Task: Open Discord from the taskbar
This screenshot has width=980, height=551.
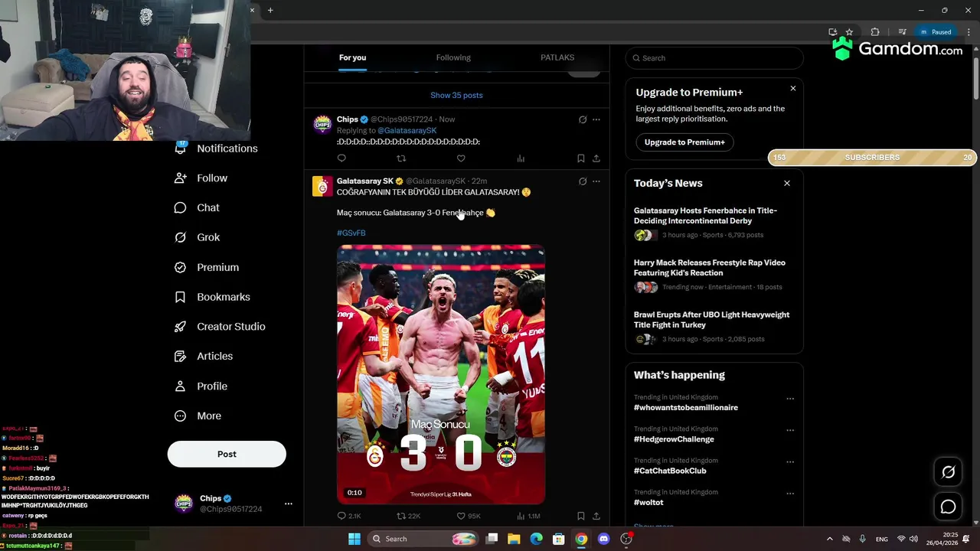Action: click(x=603, y=539)
